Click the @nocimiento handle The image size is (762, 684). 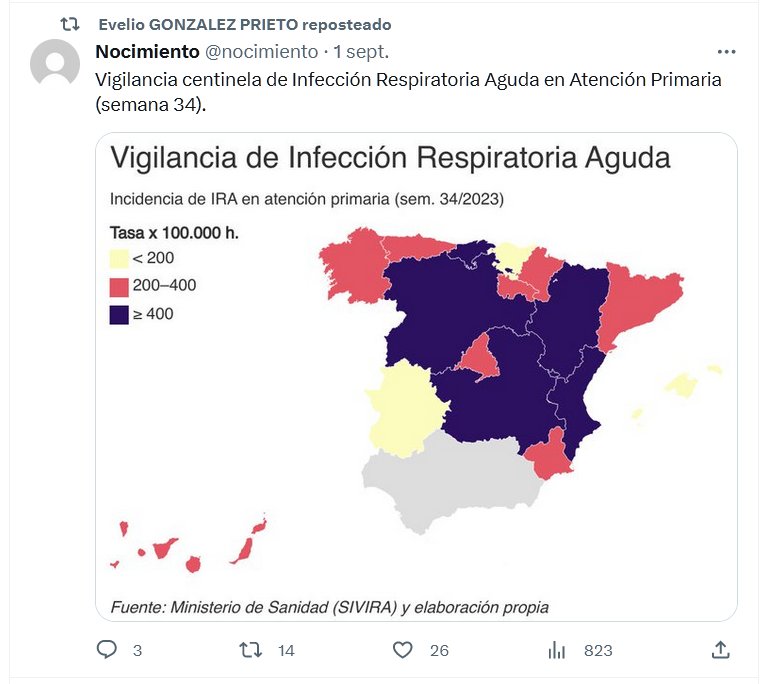(262, 52)
